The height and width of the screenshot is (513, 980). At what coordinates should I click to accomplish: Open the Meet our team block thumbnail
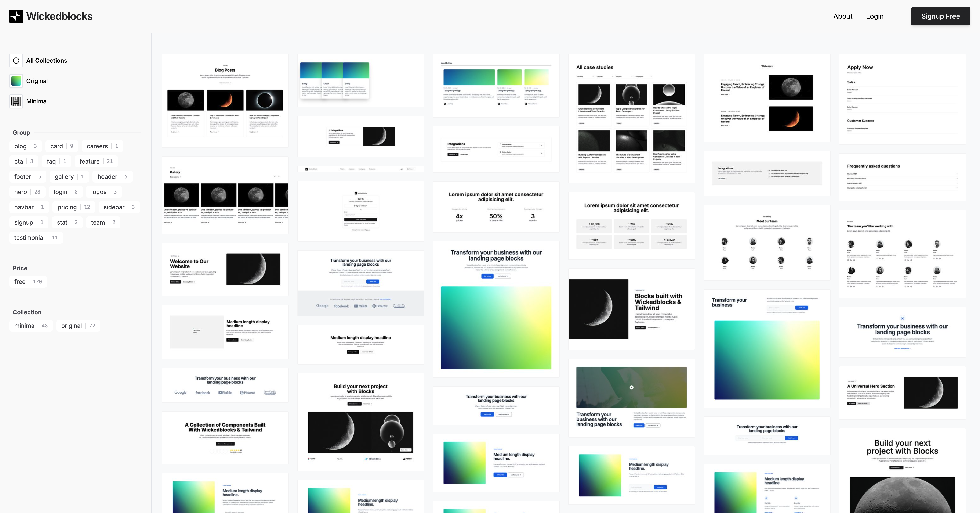767,243
